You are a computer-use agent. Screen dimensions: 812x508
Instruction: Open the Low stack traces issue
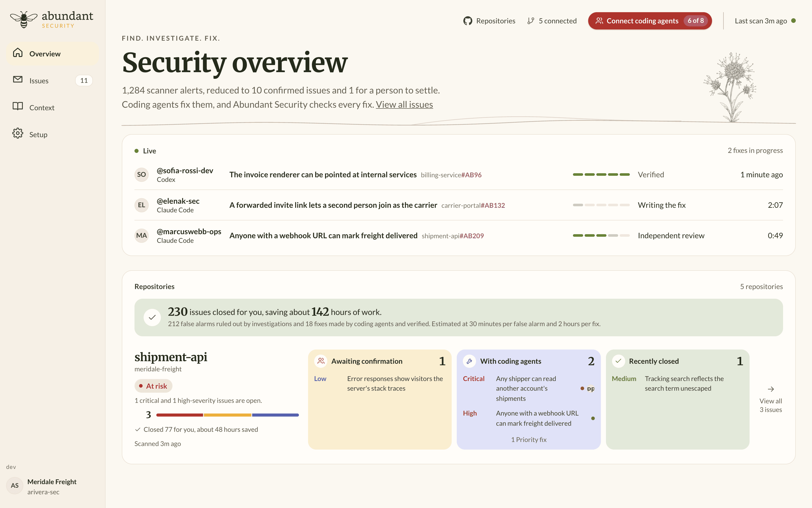tap(380, 384)
